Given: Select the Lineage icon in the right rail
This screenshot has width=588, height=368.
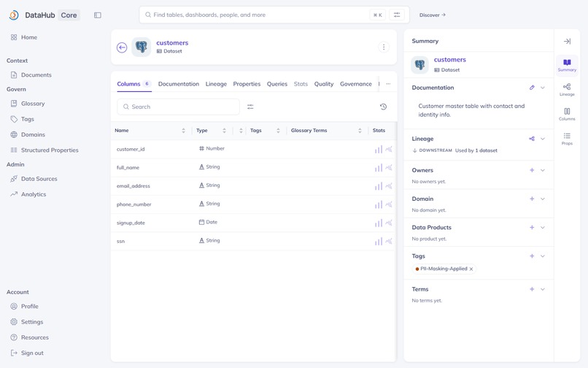Looking at the screenshot, I should (567, 89).
